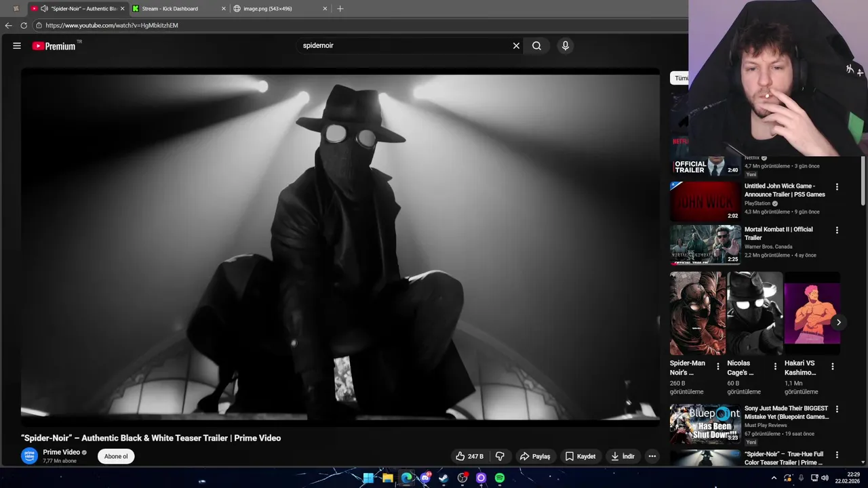Open the John Wick Game trailer thumbnail
Image resolution: width=868 pixels, height=488 pixels.
(705, 201)
